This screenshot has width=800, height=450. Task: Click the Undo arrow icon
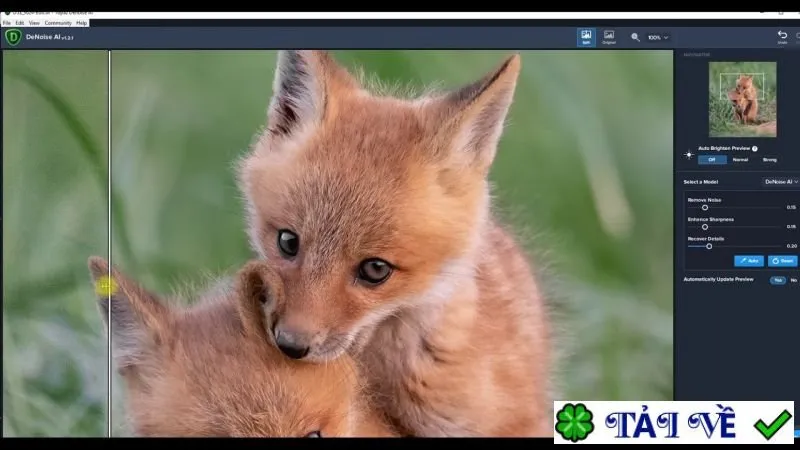click(x=782, y=35)
